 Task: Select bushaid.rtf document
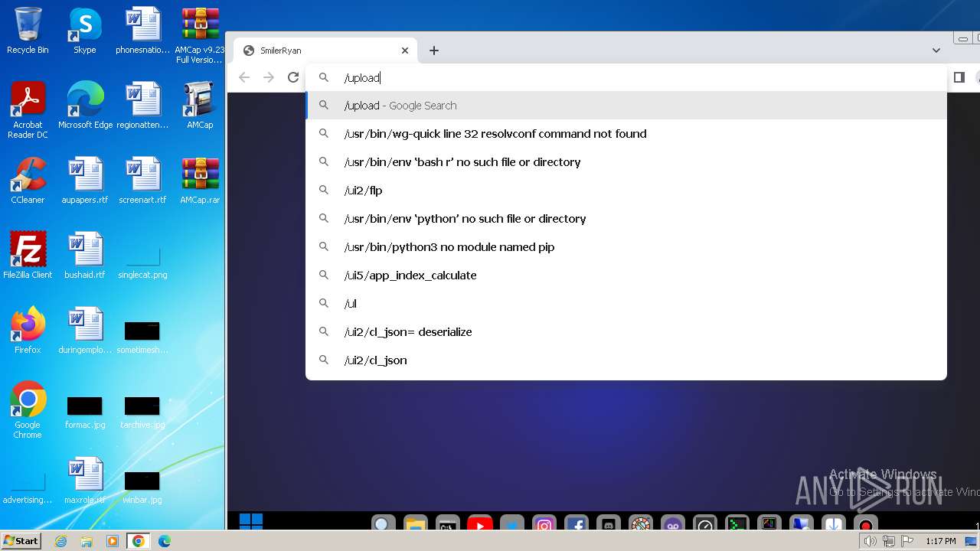coord(85,256)
